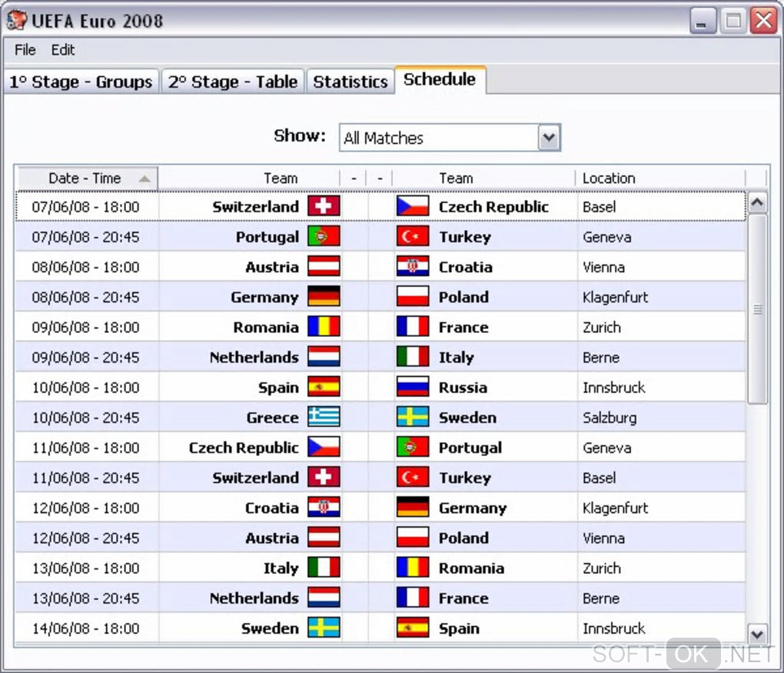Click Geneva location in Portugal-Turkey row
784x673 pixels.
pos(606,237)
